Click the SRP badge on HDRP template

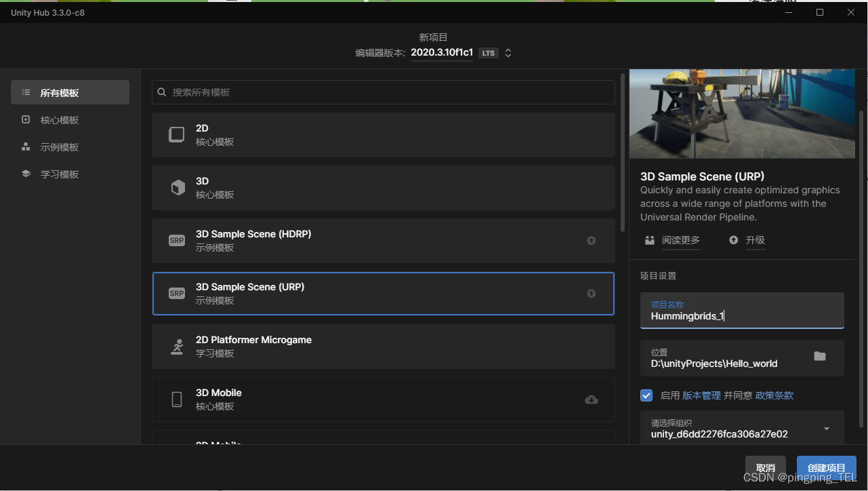(177, 241)
